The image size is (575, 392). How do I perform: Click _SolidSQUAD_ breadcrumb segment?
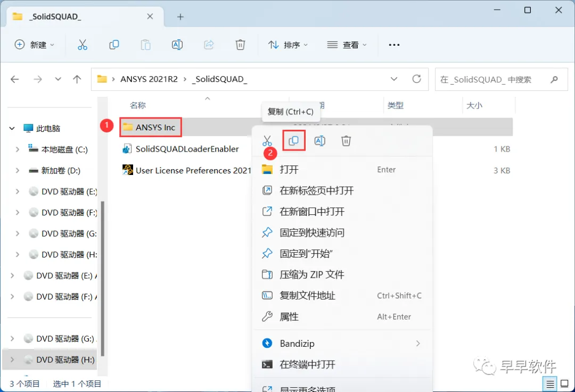coord(219,79)
